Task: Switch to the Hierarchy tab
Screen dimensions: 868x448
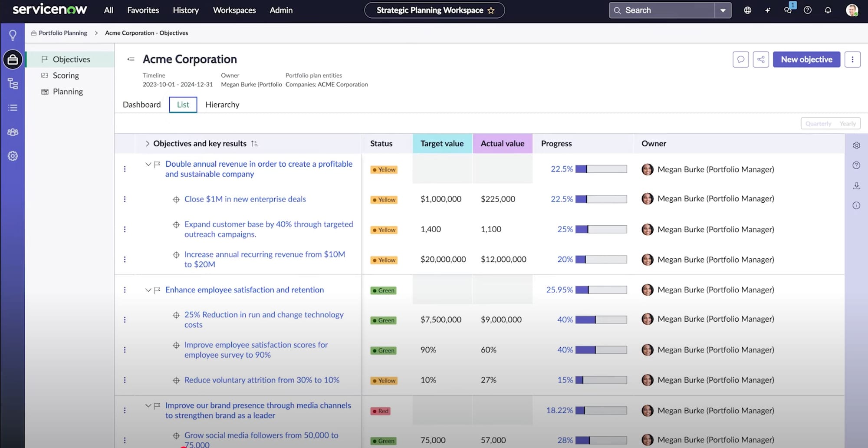Action: [222, 105]
